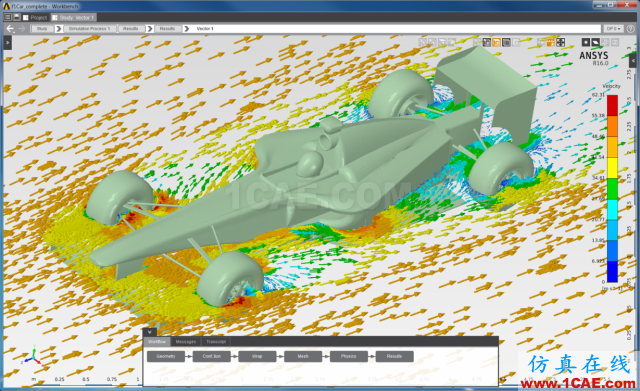Image resolution: width=640 pixels, height=391 pixels.
Task: Click the highlighted orange view mode icon
Action: [497, 42]
